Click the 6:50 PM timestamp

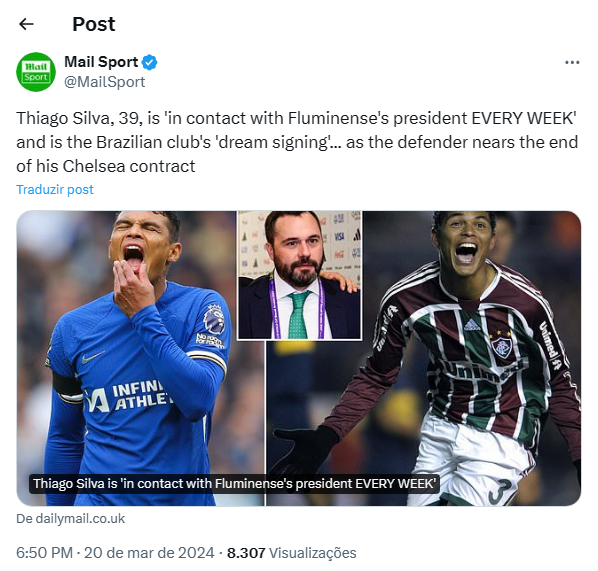click(44, 552)
